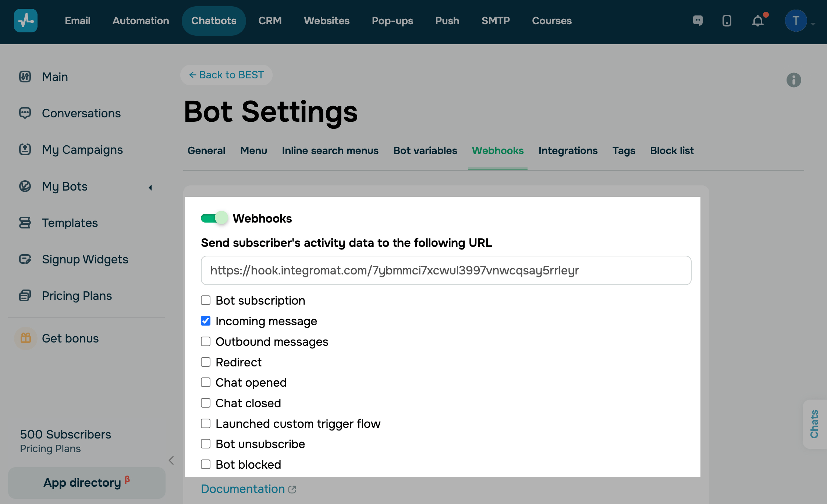Enable the Bot subscription checkbox

coord(206,300)
